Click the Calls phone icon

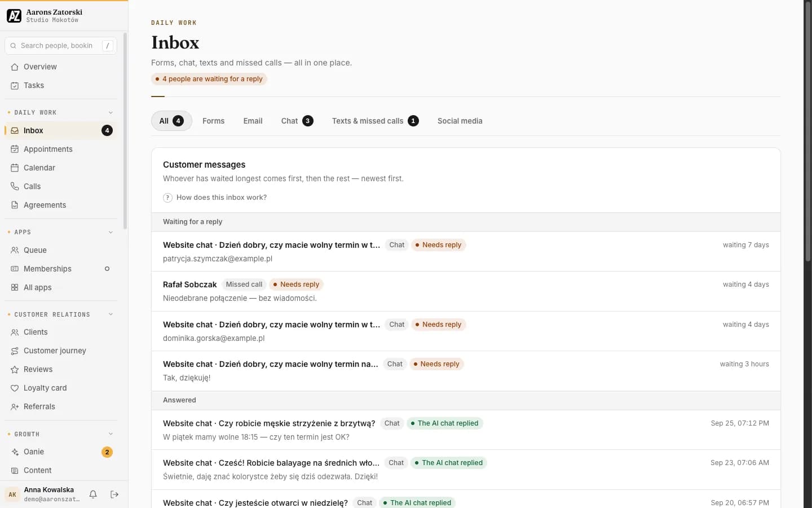click(x=15, y=186)
